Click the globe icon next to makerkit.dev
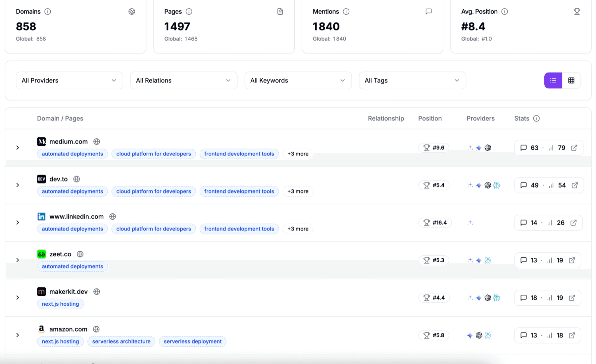The image size is (596, 364). [x=97, y=292]
